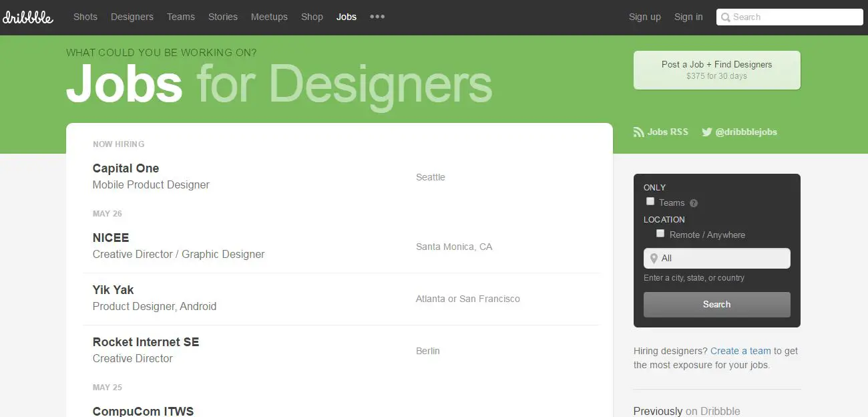868x417 pixels.
Task: Click the Previously on Dribbble heading
Action: pos(687,411)
